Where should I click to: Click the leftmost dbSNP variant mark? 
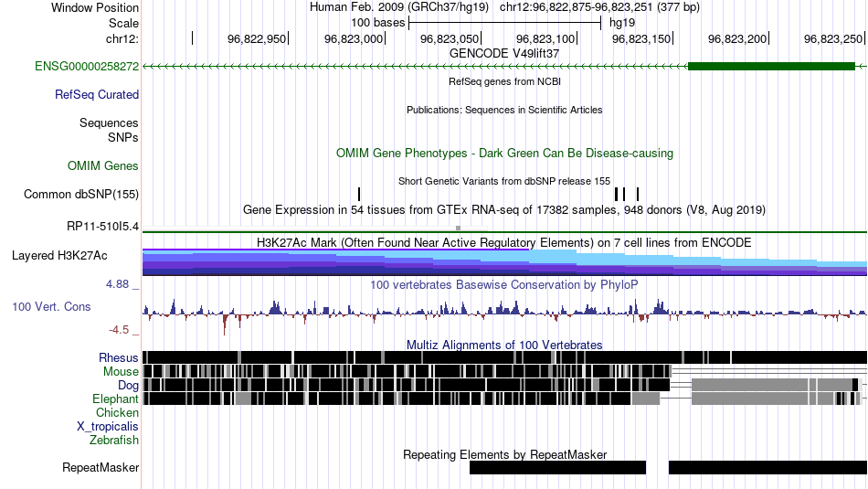coord(359,195)
